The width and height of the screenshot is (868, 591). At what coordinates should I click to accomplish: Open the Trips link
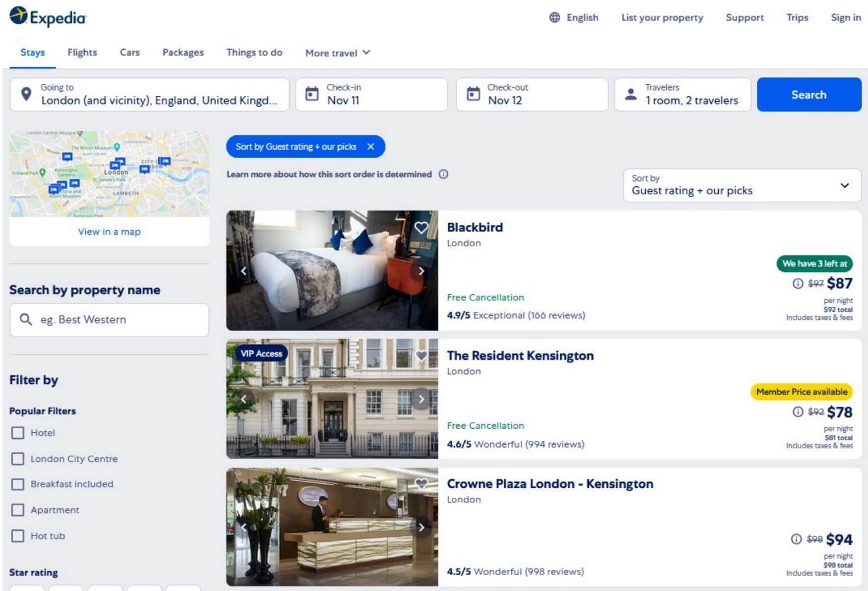[797, 17]
